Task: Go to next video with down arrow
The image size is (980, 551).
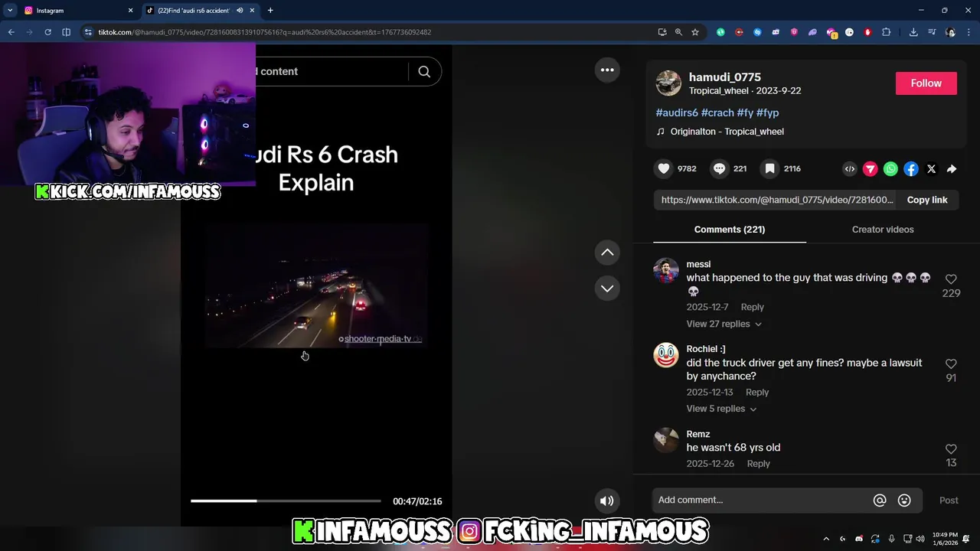Action: (607, 289)
